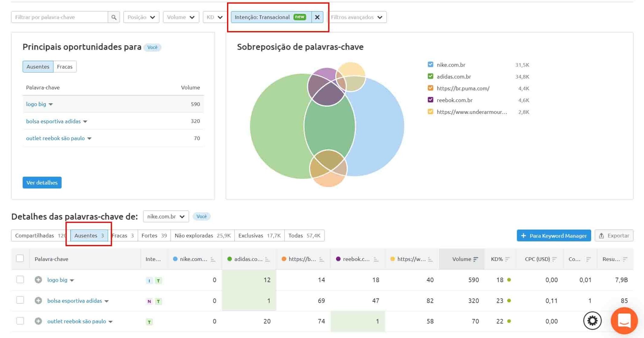Click the Intenção: Transacional filter chip

point(271,17)
